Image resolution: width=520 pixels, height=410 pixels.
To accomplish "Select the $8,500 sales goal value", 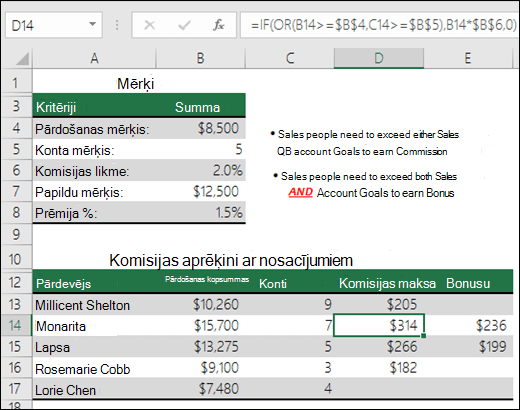I will click(x=200, y=128).
